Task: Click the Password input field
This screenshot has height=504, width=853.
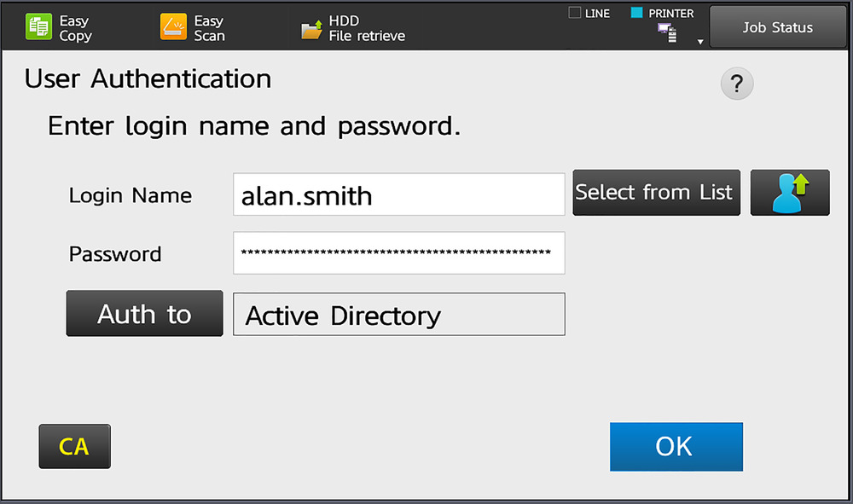Action: click(398, 252)
